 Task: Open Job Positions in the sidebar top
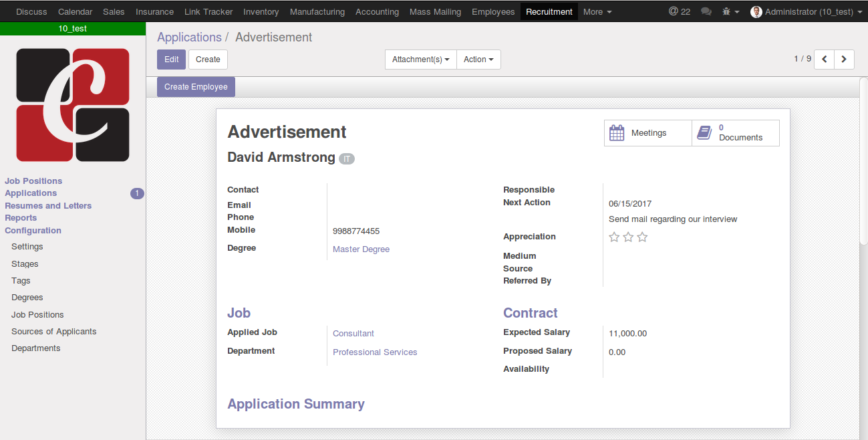pos(33,181)
